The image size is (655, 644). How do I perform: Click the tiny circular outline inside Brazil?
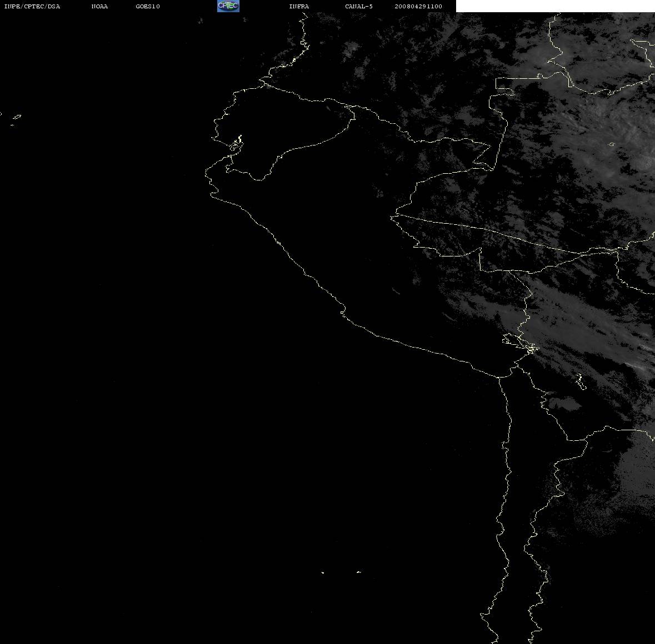pos(611,144)
